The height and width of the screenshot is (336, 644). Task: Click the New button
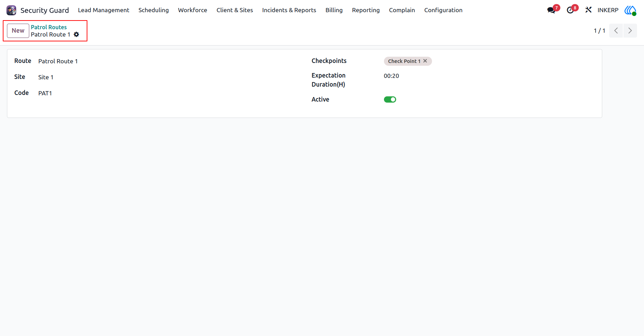tap(18, 31)
